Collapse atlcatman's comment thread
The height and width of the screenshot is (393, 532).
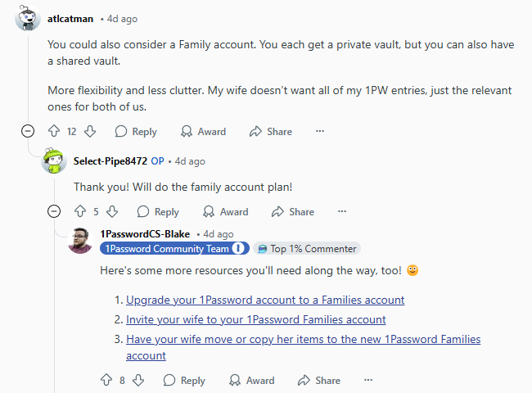pos(28,131)
